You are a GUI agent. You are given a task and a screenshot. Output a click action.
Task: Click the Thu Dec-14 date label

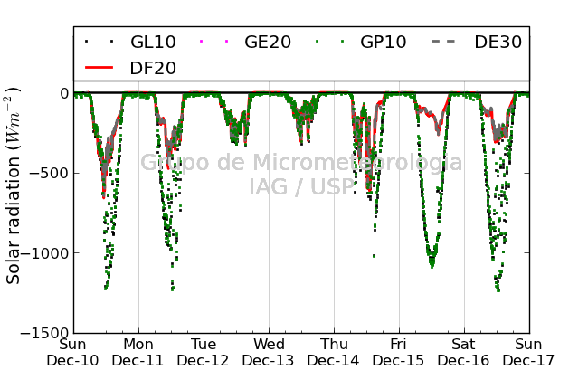(334, 353)
